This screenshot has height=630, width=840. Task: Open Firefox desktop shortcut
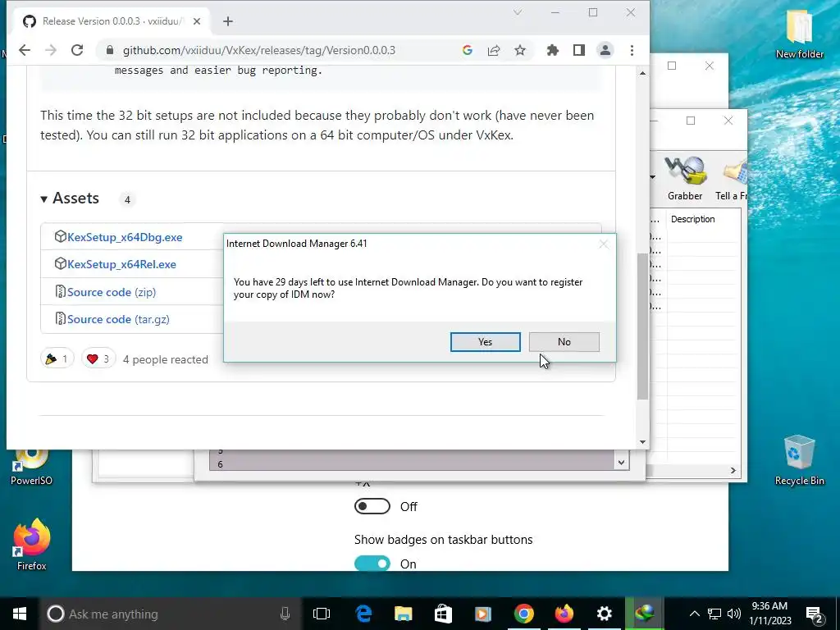(32, 546)
